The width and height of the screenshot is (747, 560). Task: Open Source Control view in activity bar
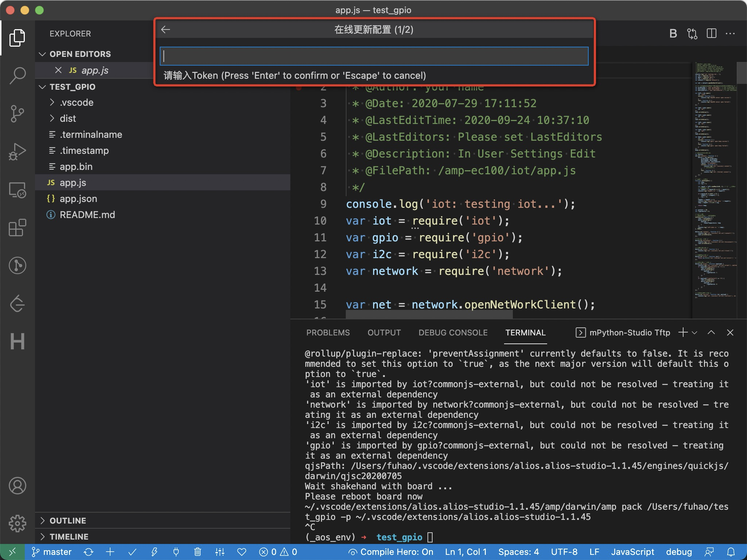pos(17,113)
